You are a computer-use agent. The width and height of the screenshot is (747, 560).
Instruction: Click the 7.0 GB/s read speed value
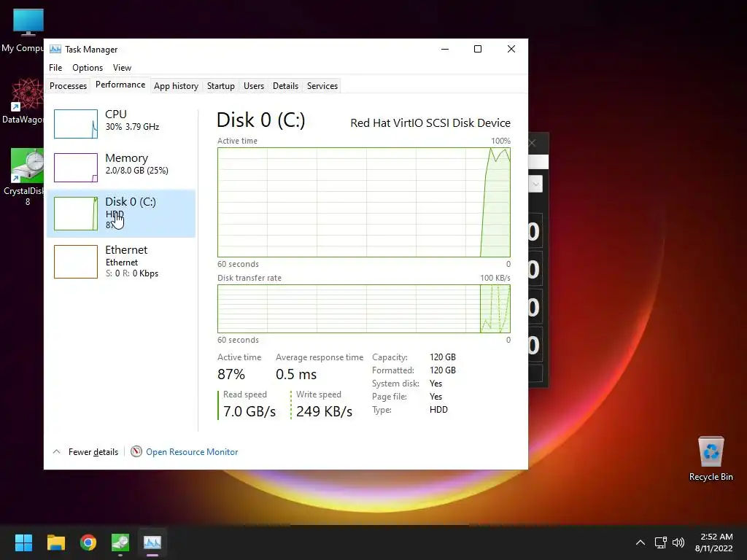click(249, 411)
